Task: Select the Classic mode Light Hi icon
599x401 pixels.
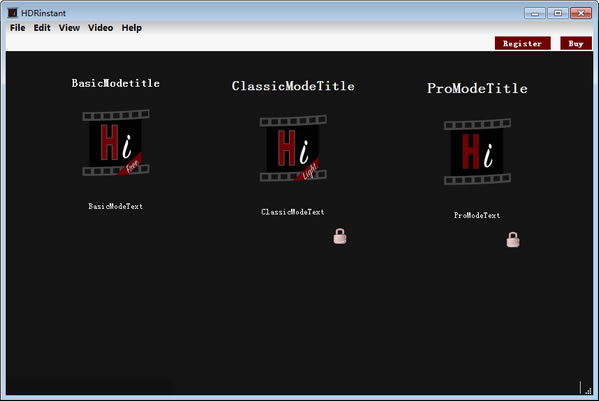Action: (x=293, y=148)
